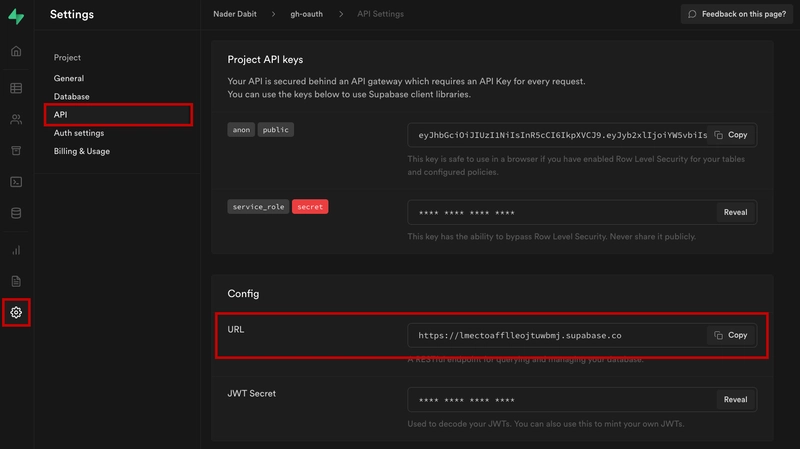Viewport: 800px width, 449px height.
Task: Open the Home icon in sidebar
Action: coord(16,51)
